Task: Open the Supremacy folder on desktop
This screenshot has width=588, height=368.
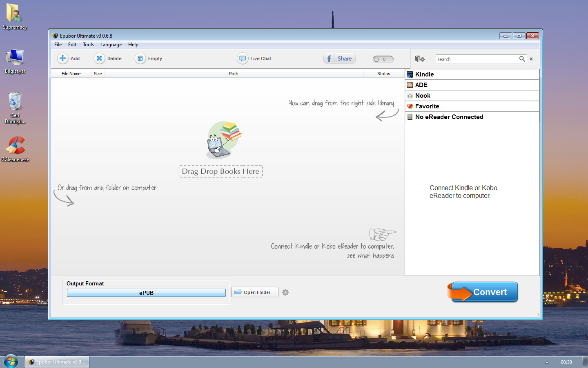Action: tap(15, 16)
